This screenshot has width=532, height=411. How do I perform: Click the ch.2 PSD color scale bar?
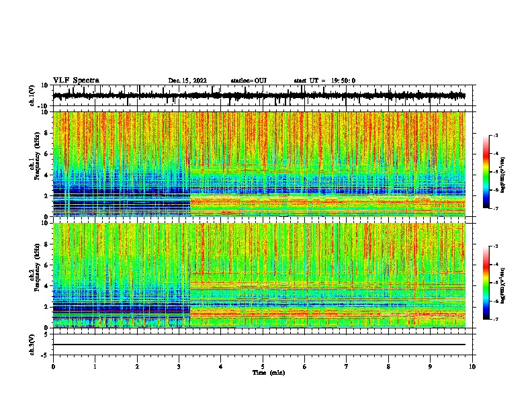click(486, 283)
